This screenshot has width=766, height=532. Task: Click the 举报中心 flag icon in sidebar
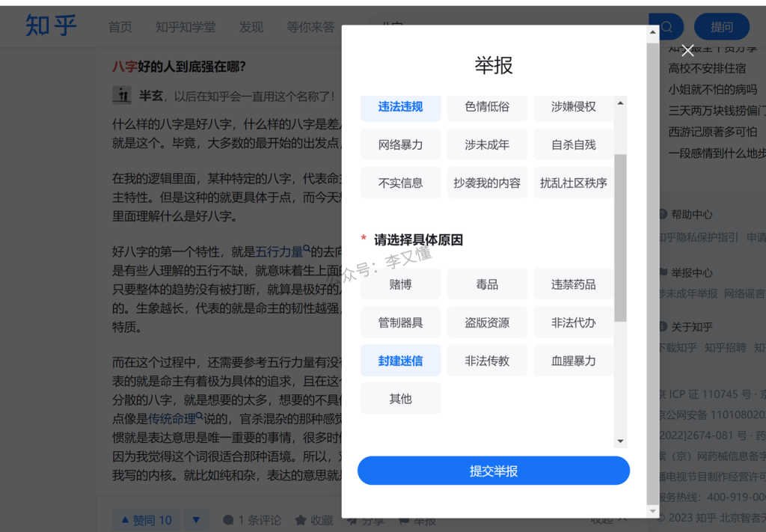663,272
